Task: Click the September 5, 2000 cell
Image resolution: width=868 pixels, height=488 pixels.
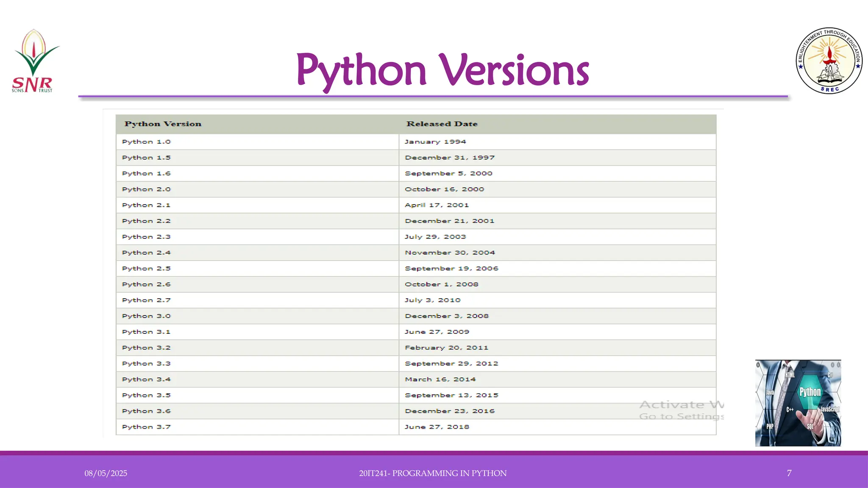Action: click(558, 174)
